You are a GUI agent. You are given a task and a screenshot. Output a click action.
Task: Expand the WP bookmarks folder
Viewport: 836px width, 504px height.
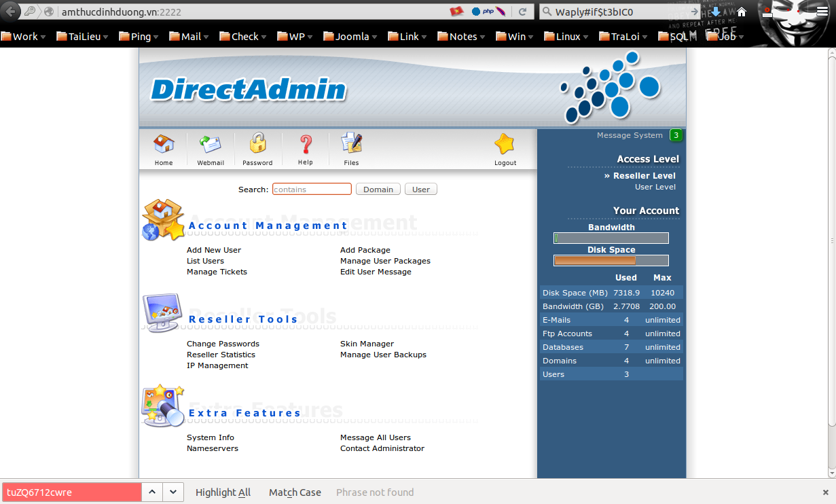pos(295,37)
